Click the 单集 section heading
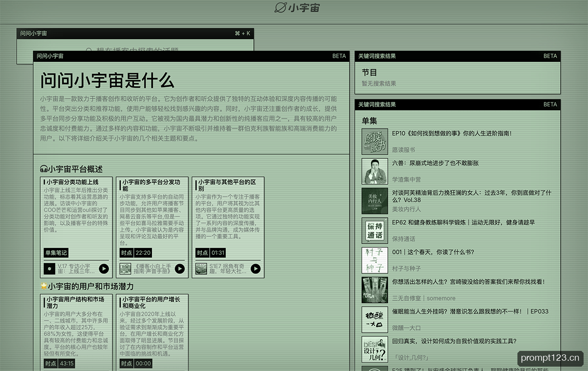Screen dimensions: 588x371 (369, 121)
